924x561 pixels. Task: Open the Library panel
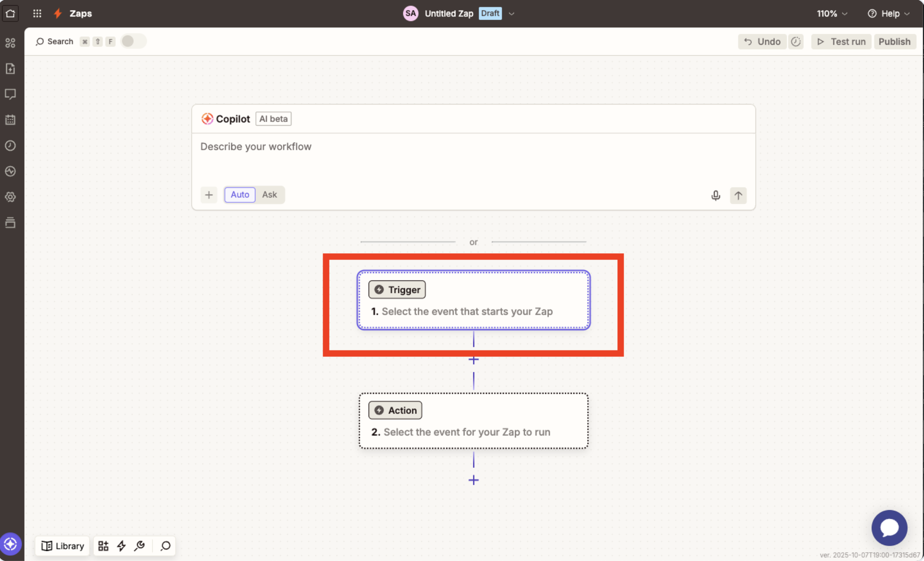(x=62, y=546)
